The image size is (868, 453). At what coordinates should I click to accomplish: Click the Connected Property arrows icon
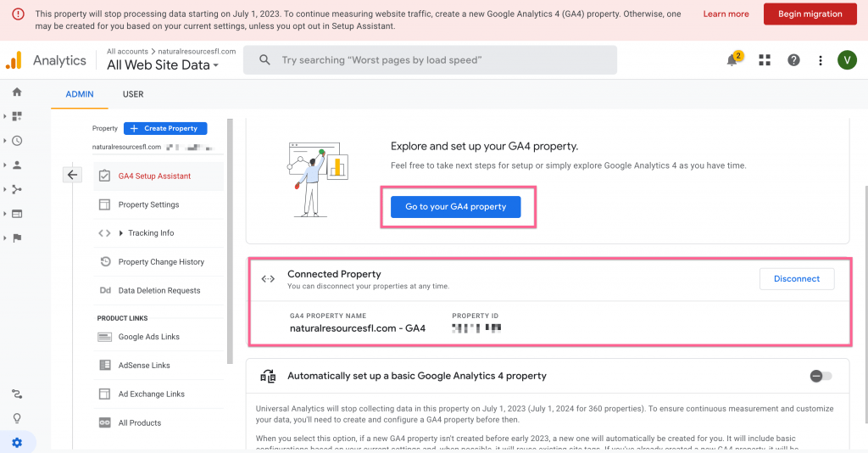(x=268, y=278)
